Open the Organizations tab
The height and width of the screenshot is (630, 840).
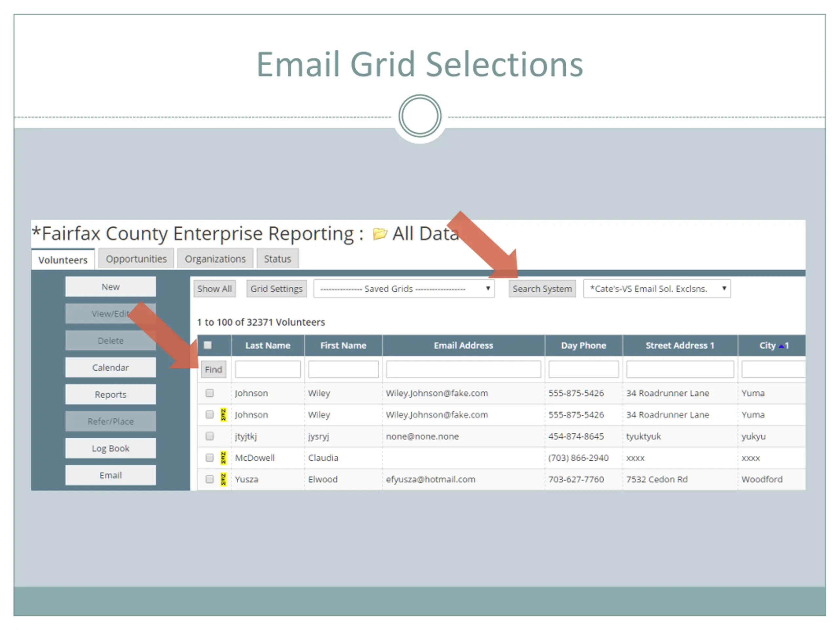215,259
